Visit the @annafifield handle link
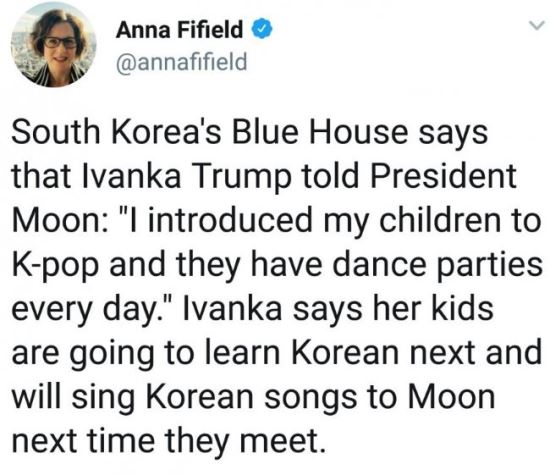The image size is (550, 474). coord(182,63)
